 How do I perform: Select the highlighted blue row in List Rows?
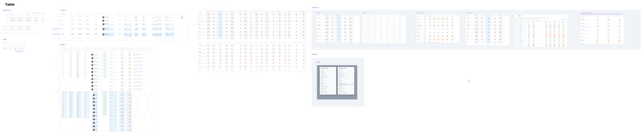coord(118,34)
